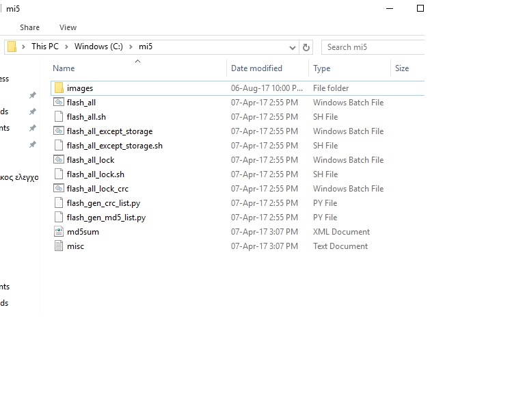Open the address bar history dropdown
Screen dimensions: 525x420
pyautogui.click(x=293, y=47)
